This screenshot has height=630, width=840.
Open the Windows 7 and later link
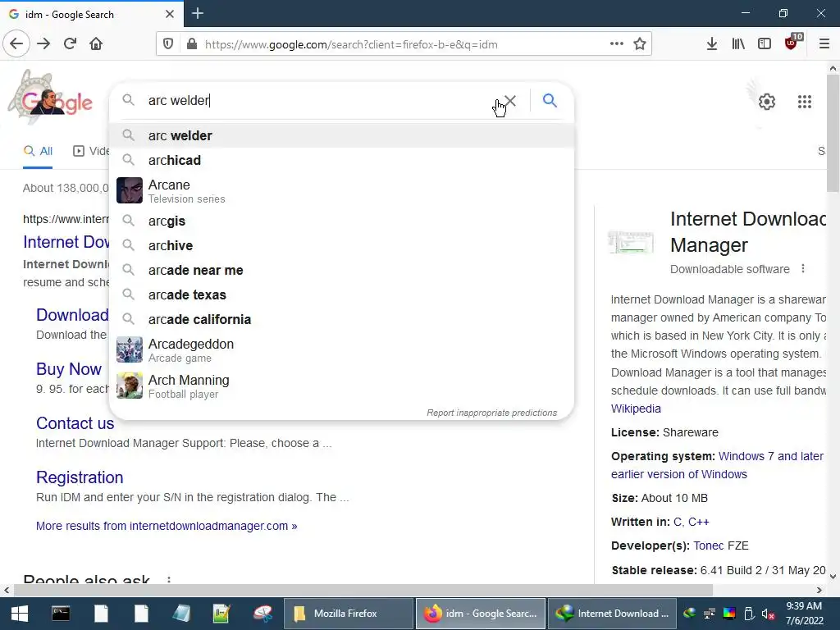771,456
